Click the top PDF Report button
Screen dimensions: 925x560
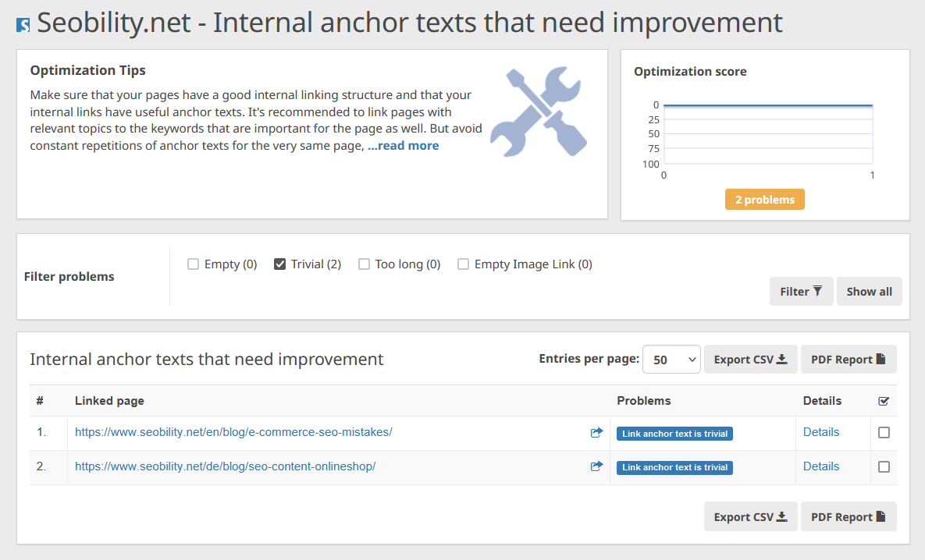click(x=849, y=360)
